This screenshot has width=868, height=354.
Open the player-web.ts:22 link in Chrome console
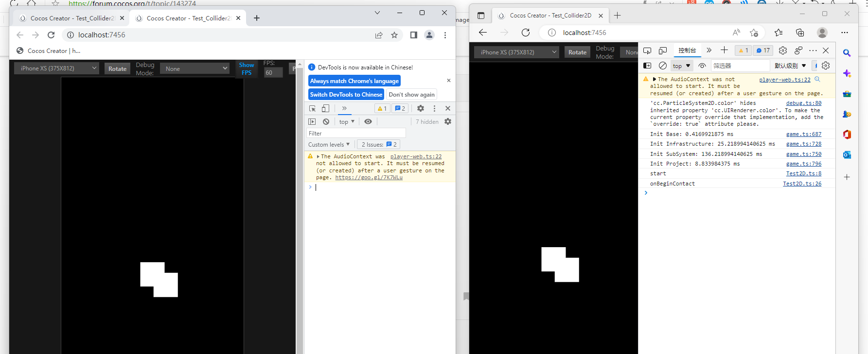(416, 156)
